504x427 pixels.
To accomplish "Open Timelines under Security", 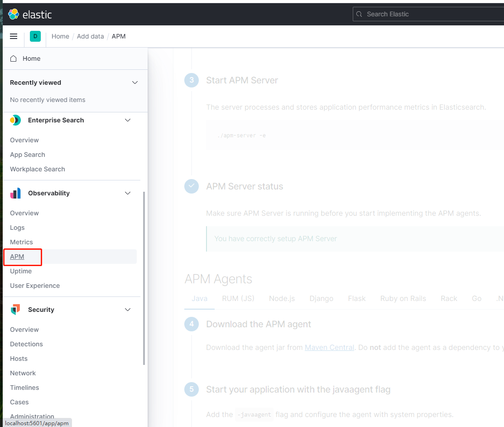I will [x=24, y=388].
